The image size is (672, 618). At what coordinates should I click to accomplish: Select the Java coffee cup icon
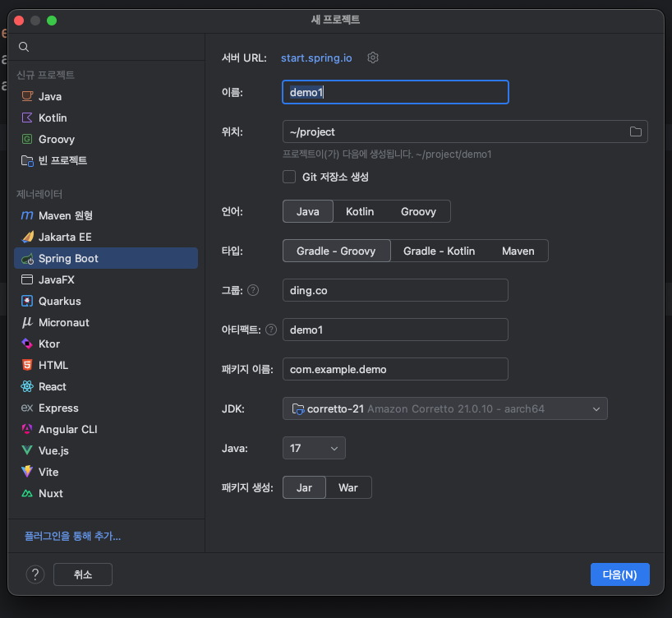coord(27,96)
